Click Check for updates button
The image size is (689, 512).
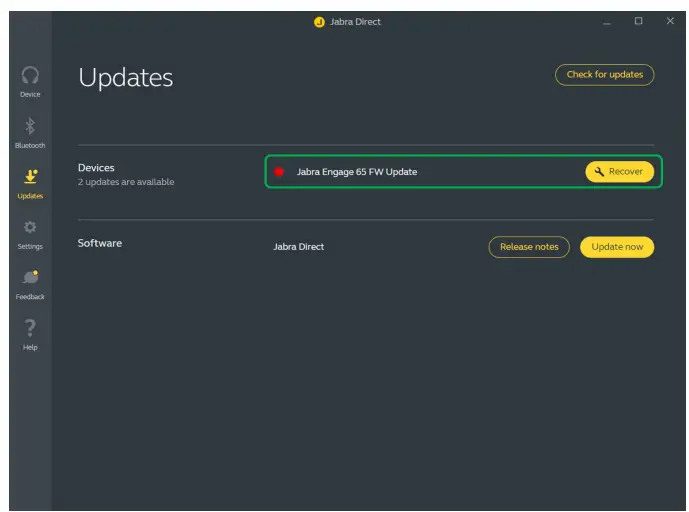[605, 75]
